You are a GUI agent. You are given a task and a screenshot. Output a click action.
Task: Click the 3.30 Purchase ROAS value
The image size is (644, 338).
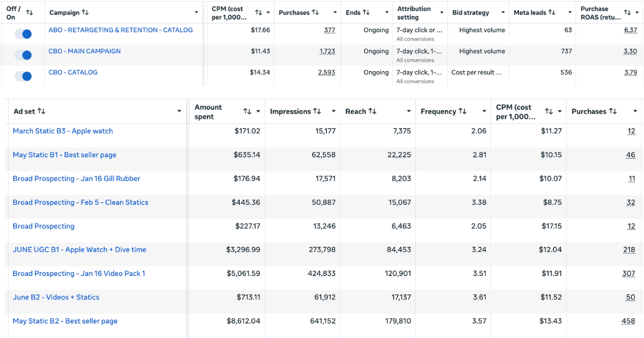tap(631, 52)
